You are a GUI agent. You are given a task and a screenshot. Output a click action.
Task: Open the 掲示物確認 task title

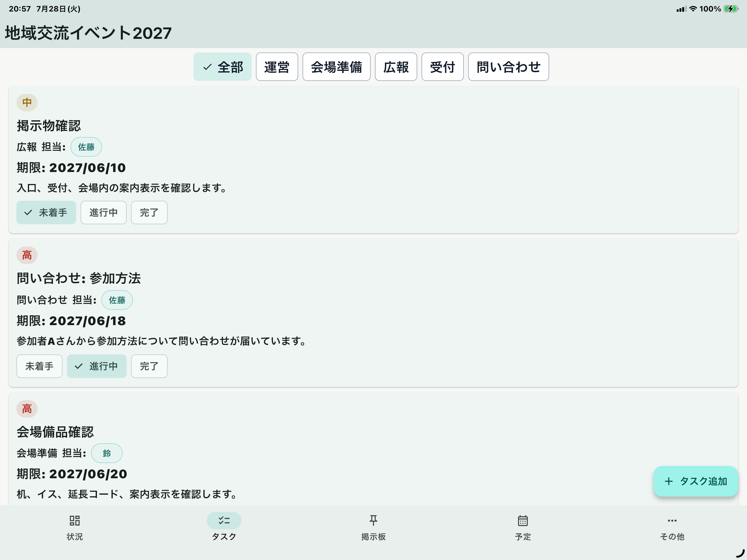[x=49, y=126]
